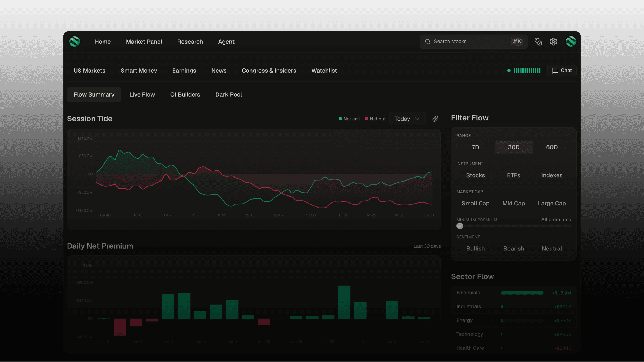Click the globe logo at top left

click(75, 42)
